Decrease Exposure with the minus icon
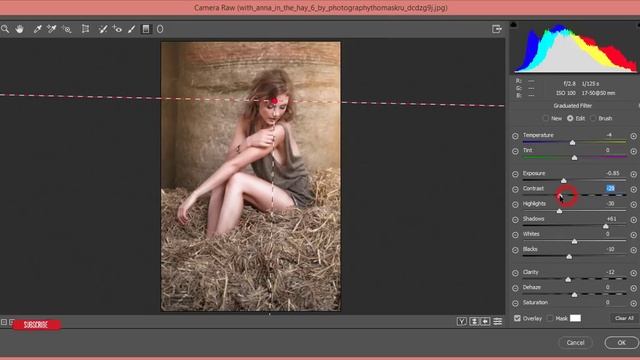This screenshot has height=360, width=640. pos(515,174)
